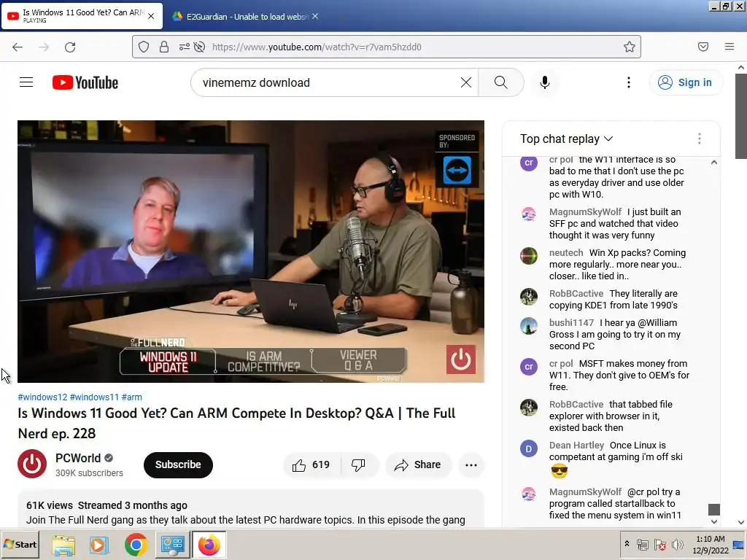The height and width of the screenshot is (560, 747).
Task: Open Control Panel taskbar icon
Action: pyautogui.click(x=172, y=545)
